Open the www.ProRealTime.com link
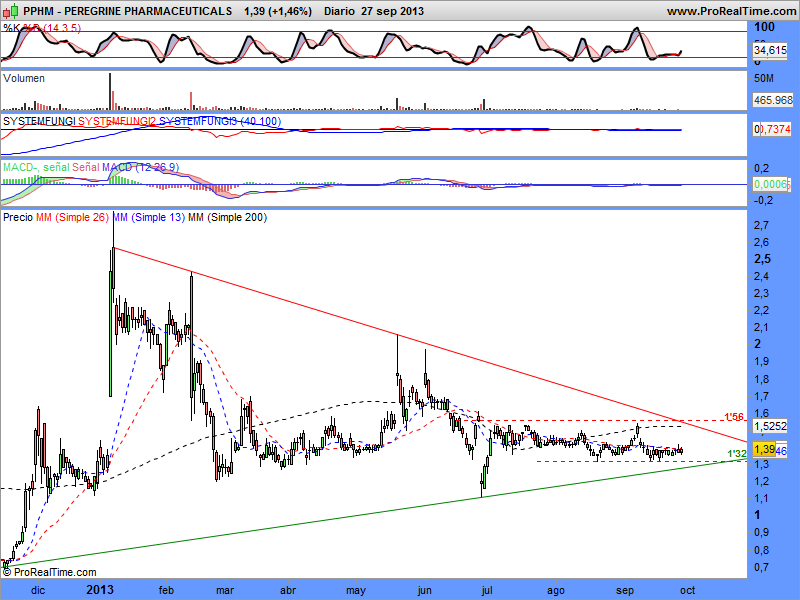 point(731,11)
